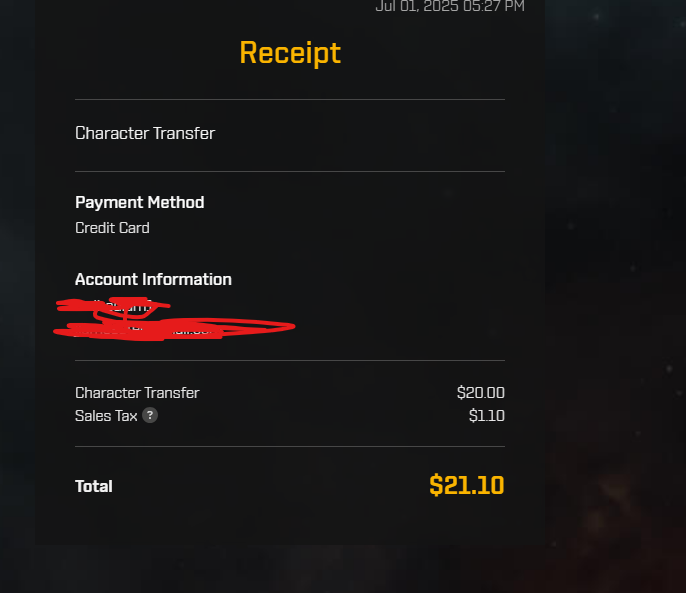Click the Sales Tax help question-mark icon
This screenshot has width=686, height=593.
150,415
